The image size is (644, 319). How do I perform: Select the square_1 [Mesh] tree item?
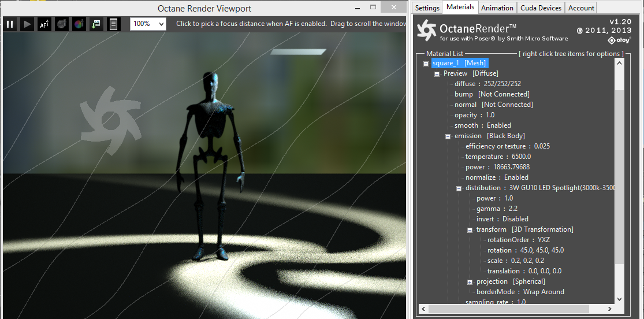pyautogui.click(x=460, y=63)
